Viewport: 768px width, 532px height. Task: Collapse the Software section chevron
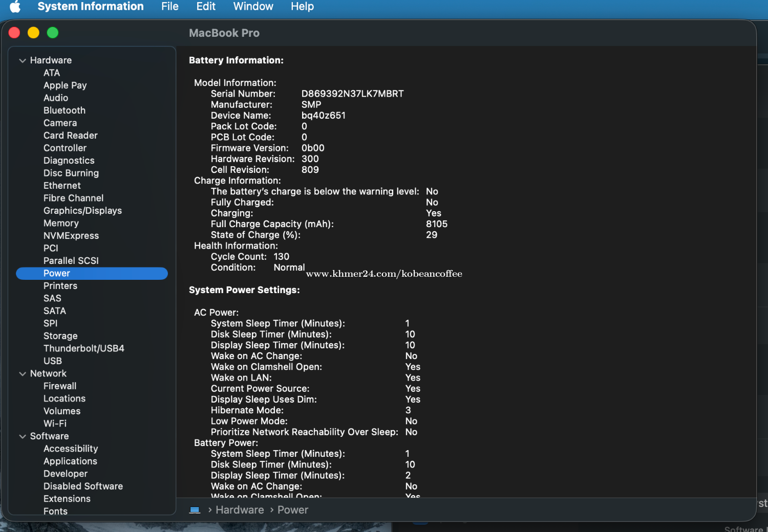[23, 436]
